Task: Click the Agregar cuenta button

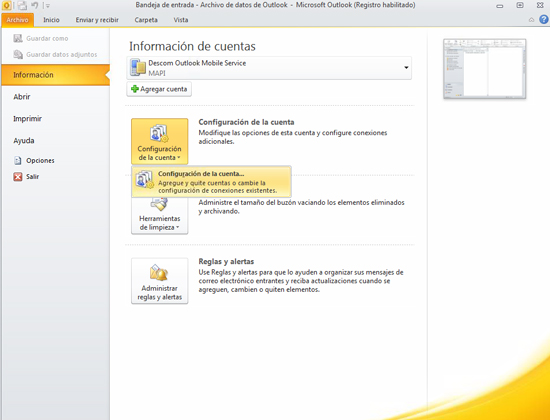Action: point(159,89)
